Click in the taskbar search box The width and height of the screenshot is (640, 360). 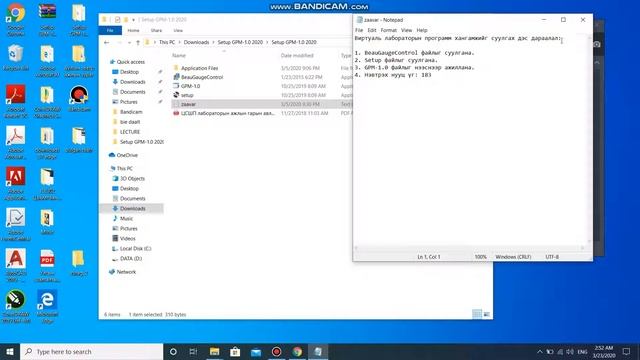(x=92, y=351)
